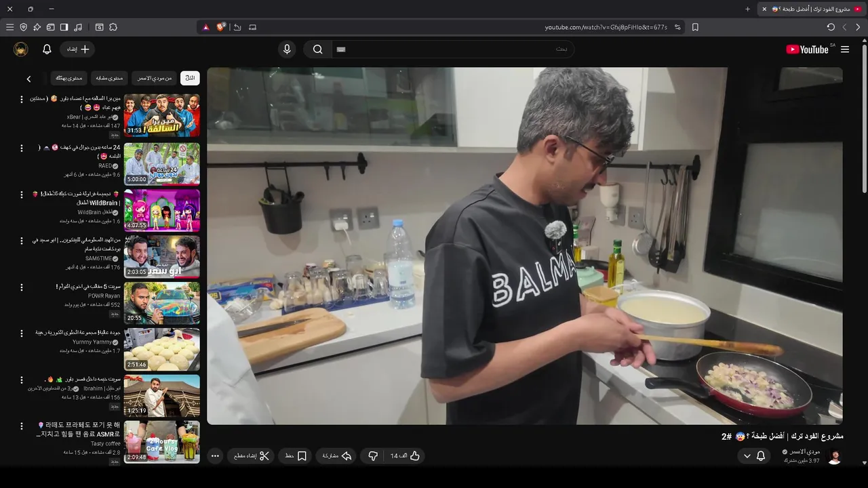Open a new browser tab
Screen dimensions: 868x488
click(748, 9)
